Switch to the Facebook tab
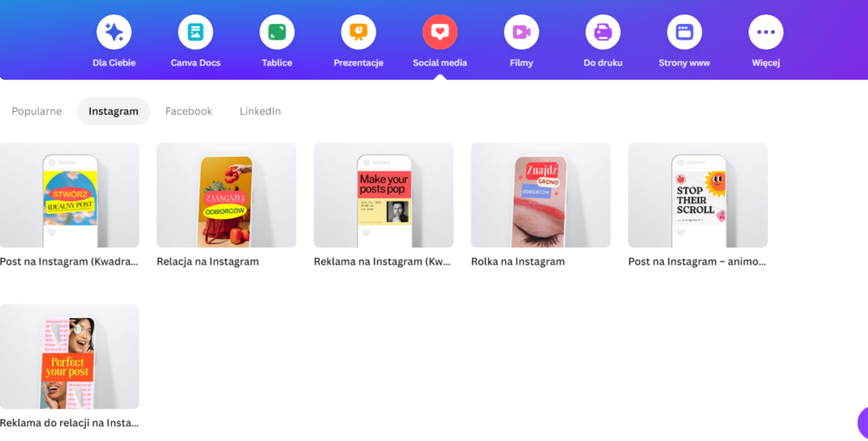 (188, 111)
